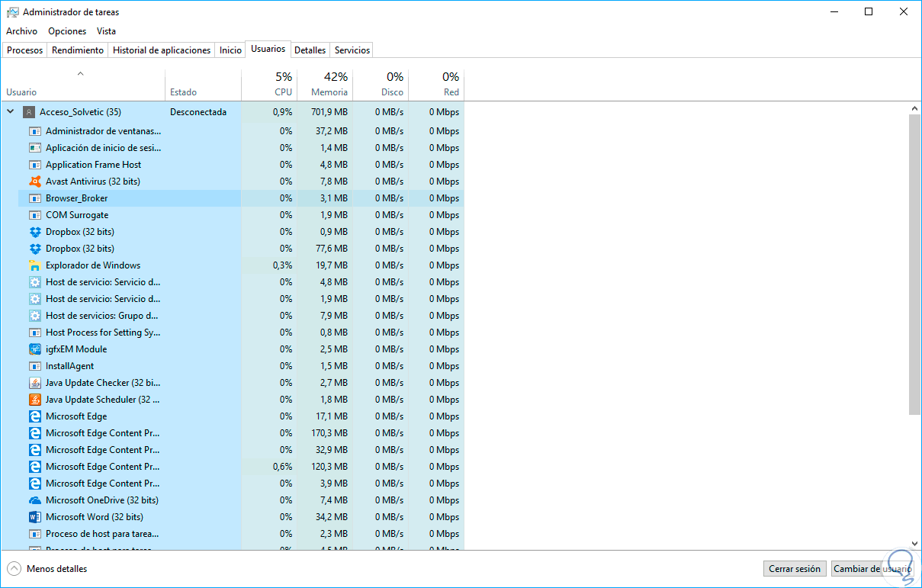Image resolution: width=922 pixels, height=588 pixels.
Task: Click the 701,9 MB memory value
Action: point(329,112)
